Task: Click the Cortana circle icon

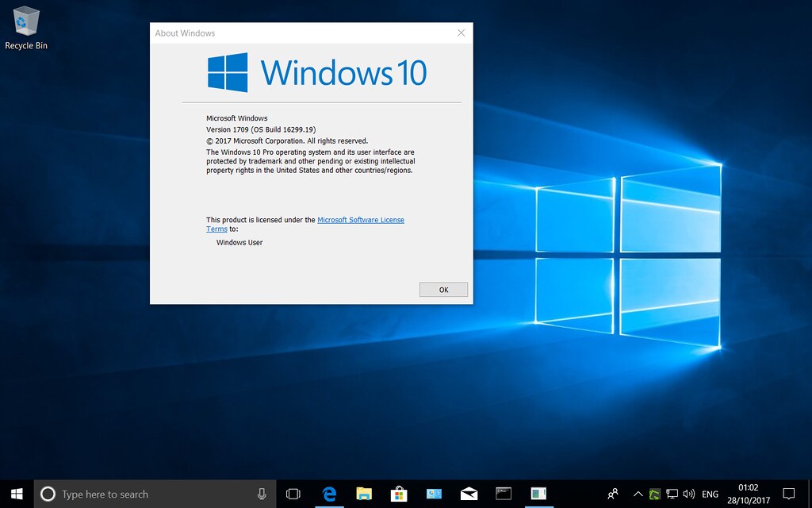Action: [x=48, y=494]
